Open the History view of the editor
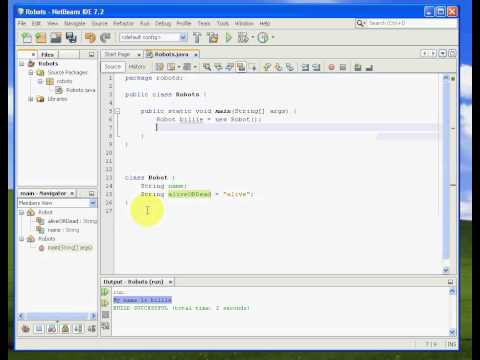 tap(137, 67)
